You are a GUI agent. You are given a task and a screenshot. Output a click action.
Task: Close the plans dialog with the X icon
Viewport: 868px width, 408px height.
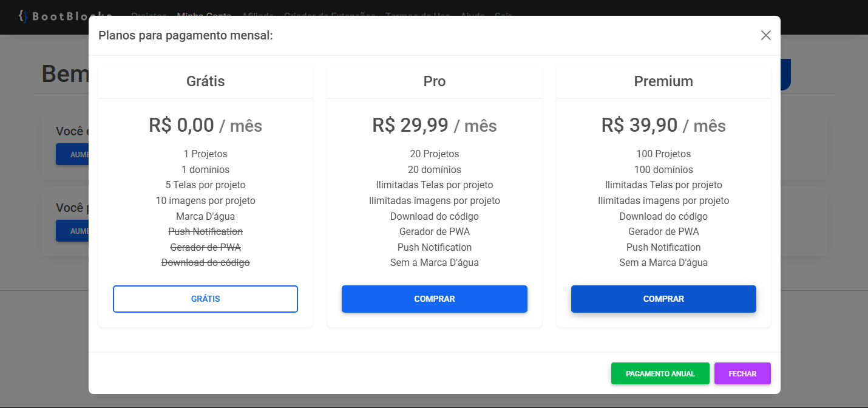[x=765, y=35]
